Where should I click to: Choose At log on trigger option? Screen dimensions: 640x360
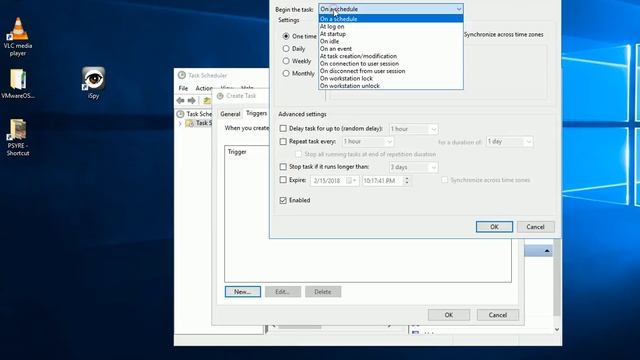click(391, 27)
